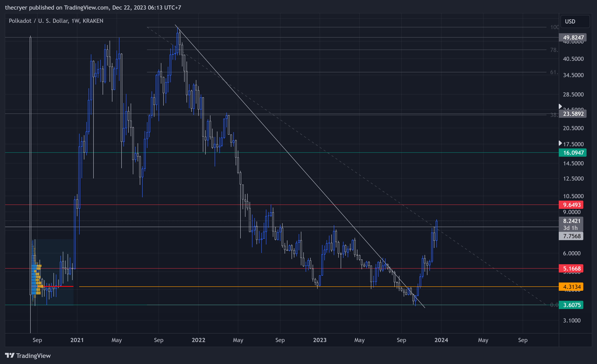The width and height of the screenshot is (597, 364).
Task: Click the Polkadot / U. S. Dollar title
Action: [56, 21]
